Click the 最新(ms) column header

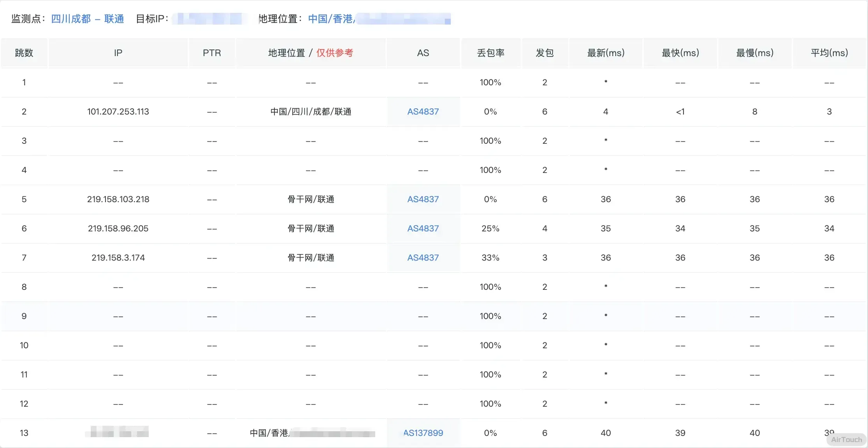(x=606, y=53)
